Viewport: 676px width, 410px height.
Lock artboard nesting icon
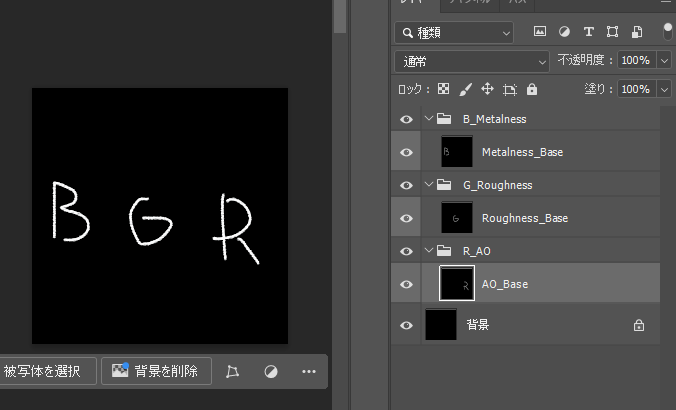coord(510,89)
